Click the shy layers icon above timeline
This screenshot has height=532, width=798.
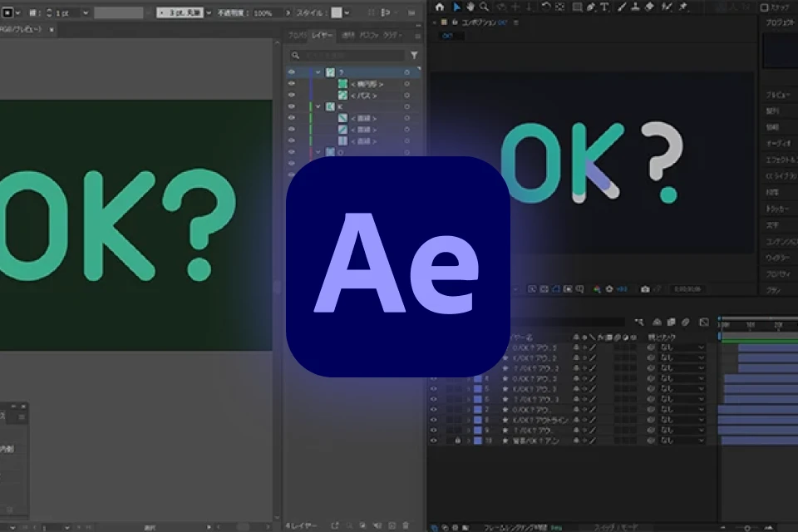657,323
